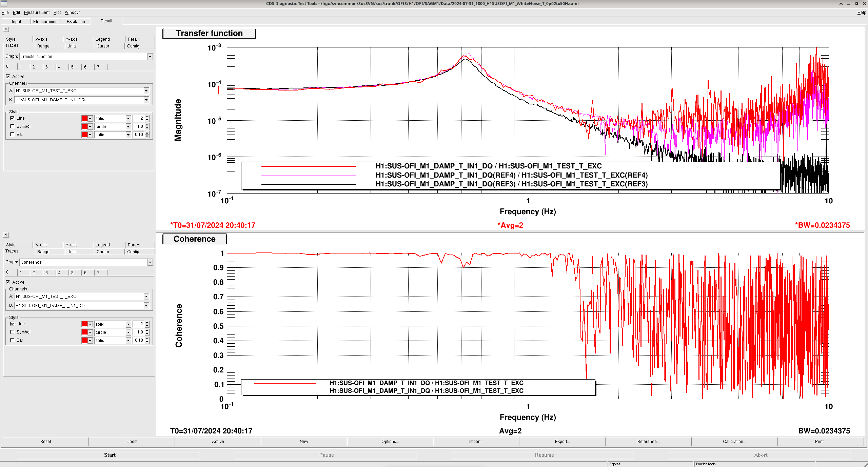This screenshot has height=467, width=868.
Task: Click the Transfer function plot title
Action: pyautogui.click(x=209, y=33)
